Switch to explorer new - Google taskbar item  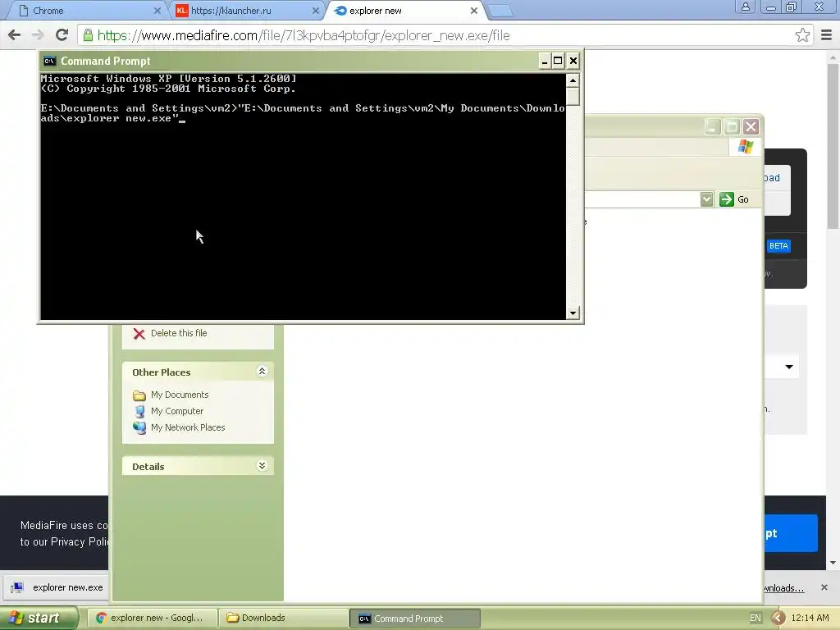[152, 619]
